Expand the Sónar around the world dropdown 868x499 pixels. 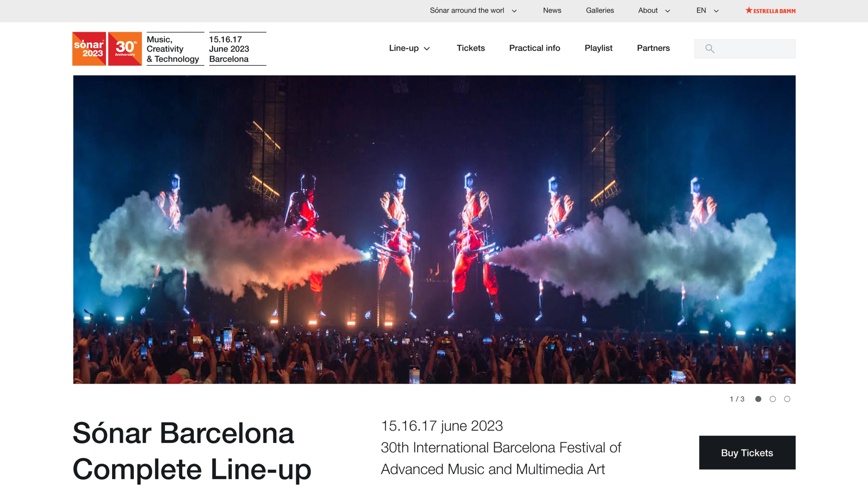tap(473, 11)
